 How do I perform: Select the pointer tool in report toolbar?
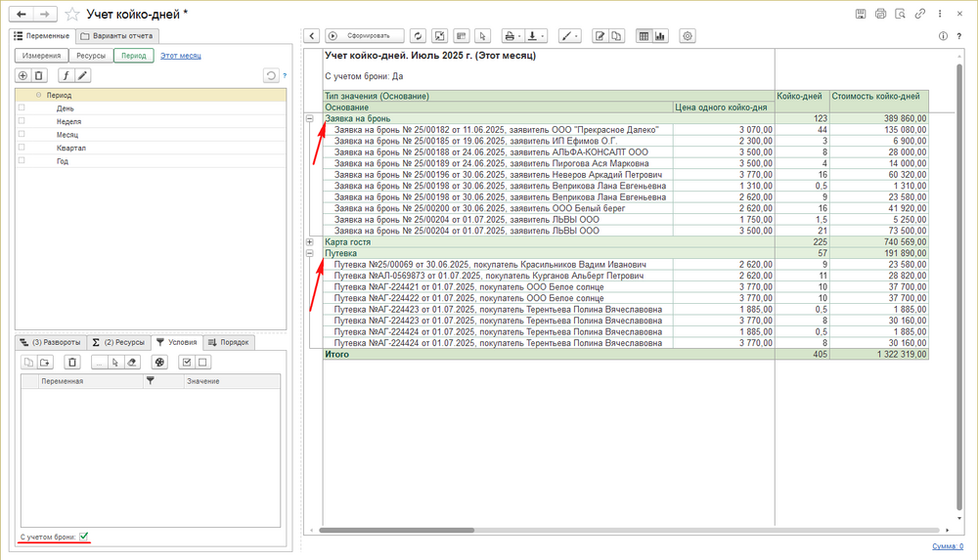(x=482, y=36)
